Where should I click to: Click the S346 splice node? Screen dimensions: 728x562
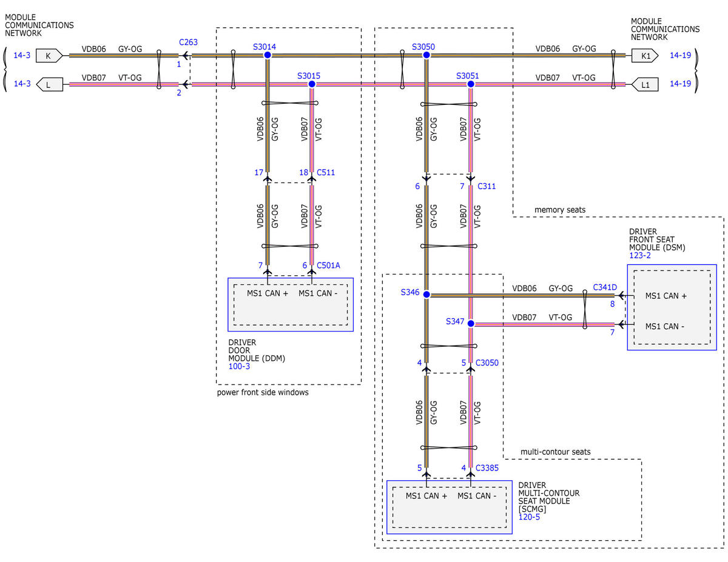click(426, 295)
